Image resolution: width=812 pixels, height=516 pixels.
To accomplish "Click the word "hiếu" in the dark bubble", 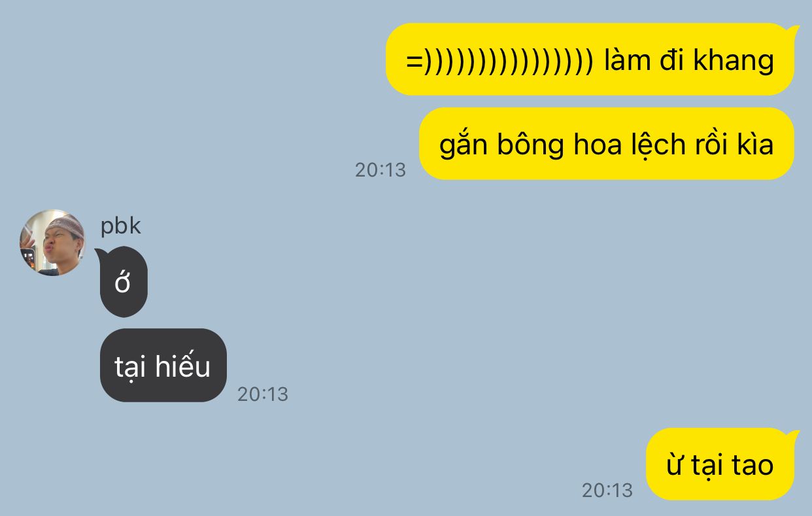I will pyautogui.click(x=183, y=365).
